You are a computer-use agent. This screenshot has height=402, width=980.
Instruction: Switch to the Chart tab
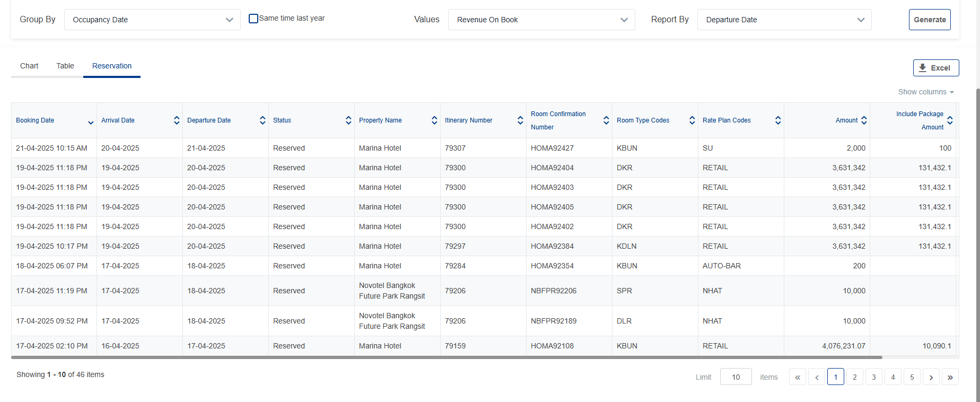click(29, 66)
